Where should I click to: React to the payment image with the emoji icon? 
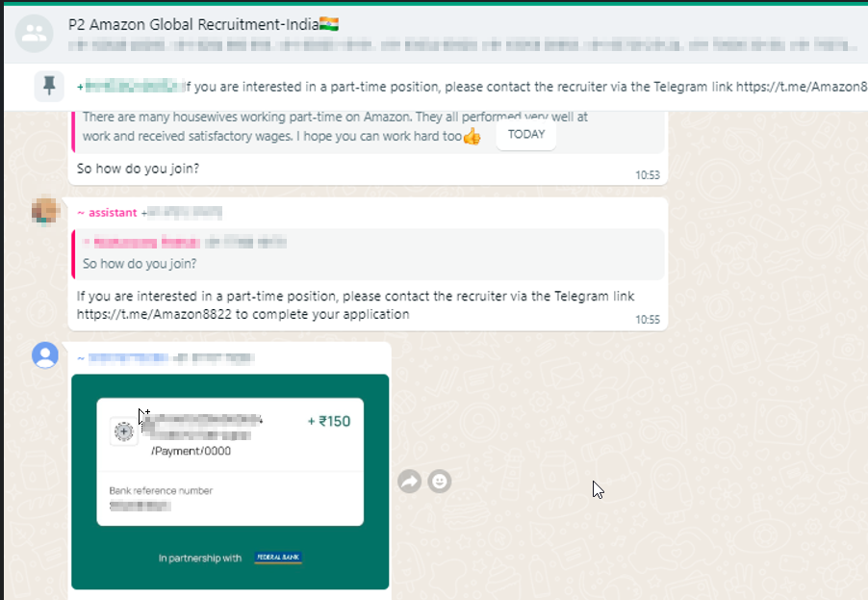440,482
